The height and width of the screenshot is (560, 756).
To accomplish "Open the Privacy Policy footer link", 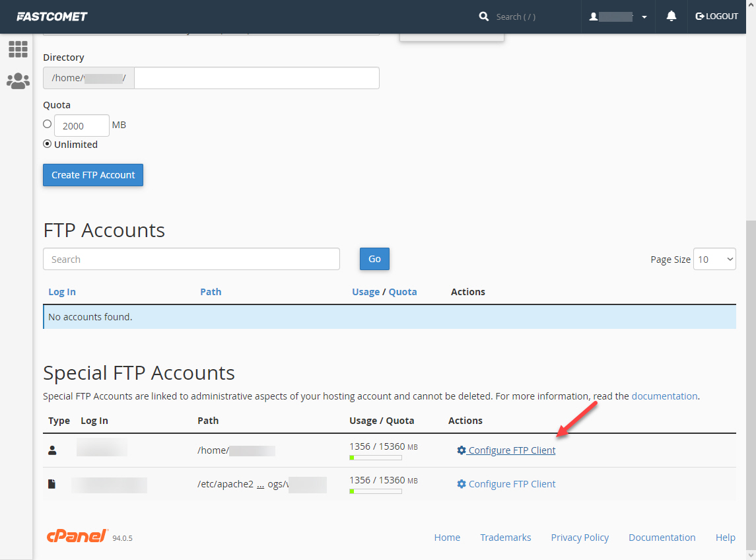I will coord(580,538).
